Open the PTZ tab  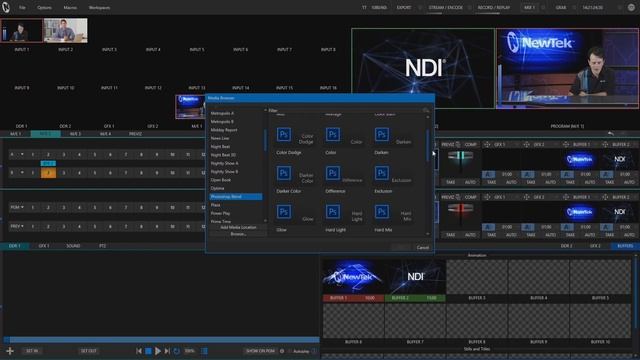(102, 246)
